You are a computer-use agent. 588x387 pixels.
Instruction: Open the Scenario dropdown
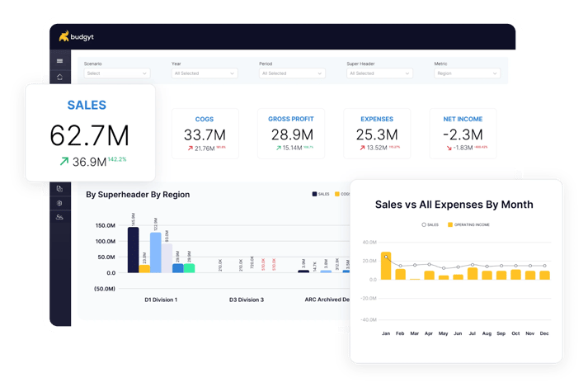point(116,73)
